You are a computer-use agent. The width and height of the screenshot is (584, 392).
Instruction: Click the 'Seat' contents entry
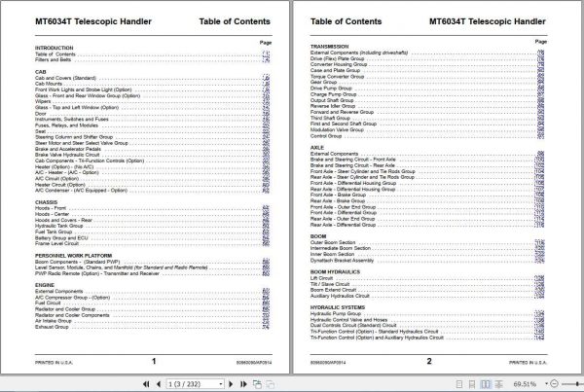click(40, 131)
